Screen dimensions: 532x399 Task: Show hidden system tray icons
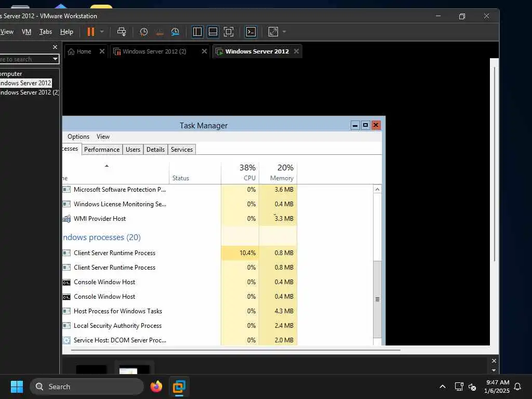pyautogui.click(x=443, y=387)
